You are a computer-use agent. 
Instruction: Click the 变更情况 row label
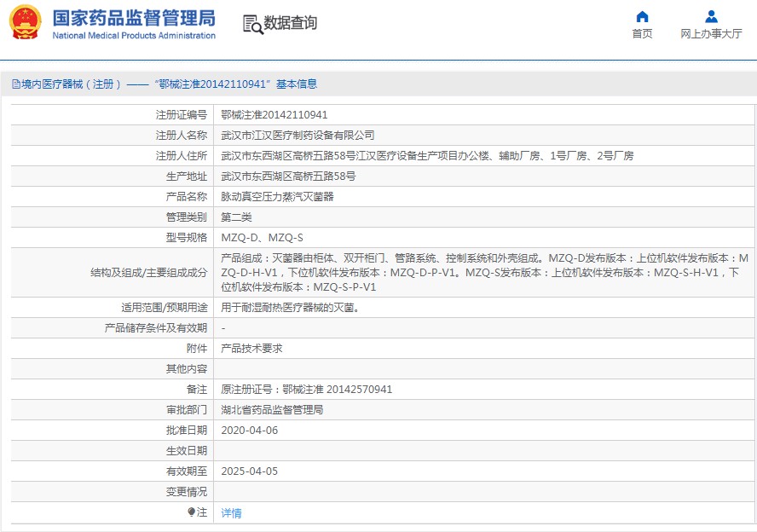pos(187,492)
